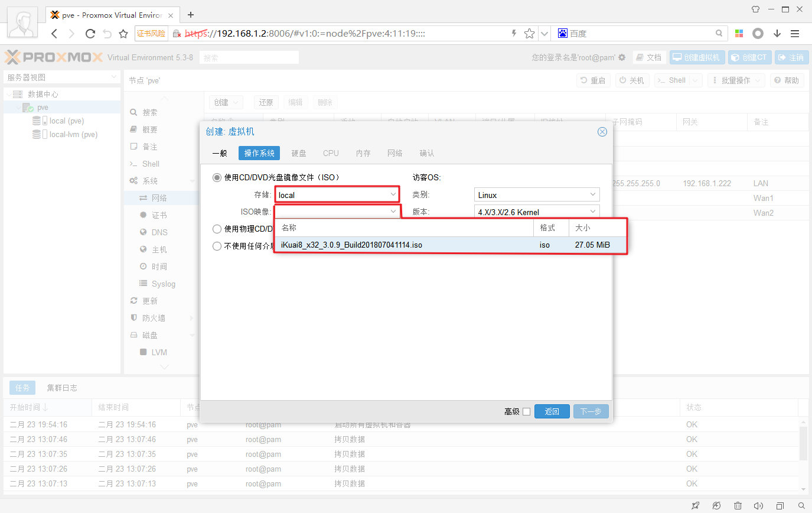
Task: Click the magnifier icon beside 搜索 in node menu
Action: [133, 112]
